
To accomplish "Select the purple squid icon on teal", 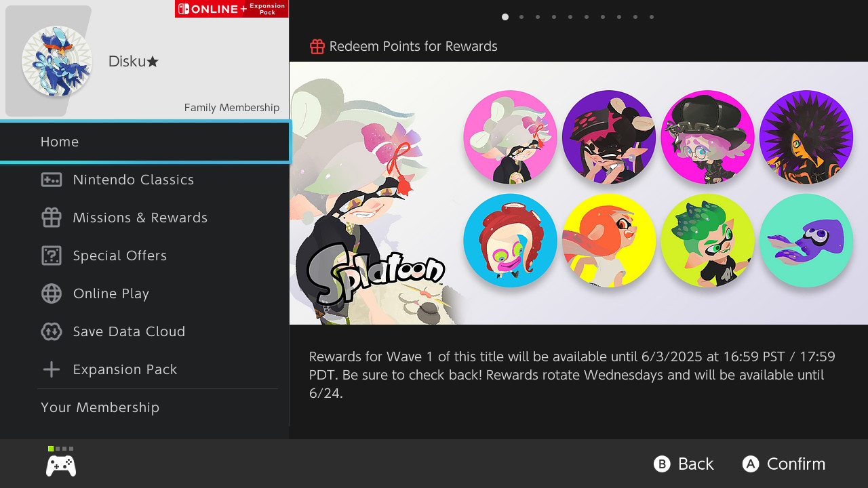I will tap(806, 241).
